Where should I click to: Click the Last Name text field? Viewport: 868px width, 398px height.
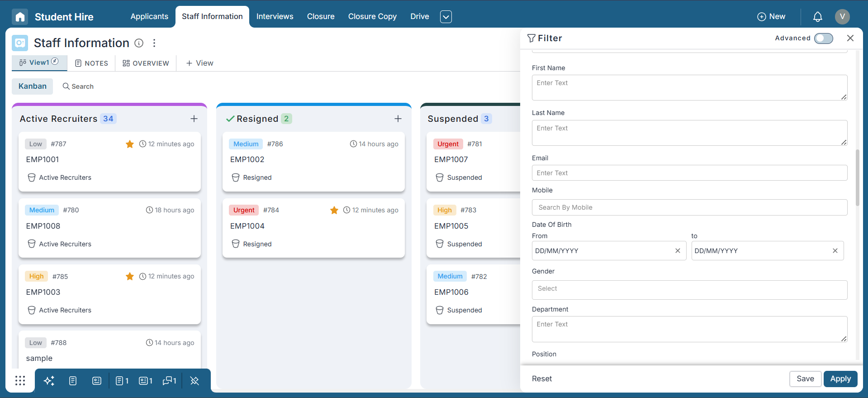point(689,133)
